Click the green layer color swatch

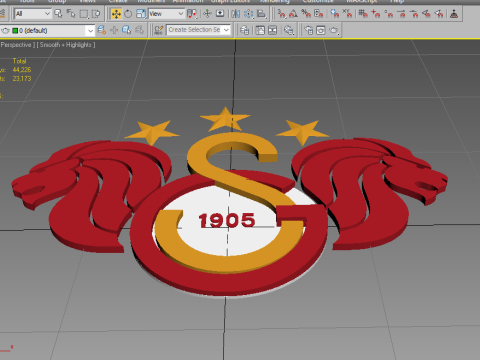(15, 31)
